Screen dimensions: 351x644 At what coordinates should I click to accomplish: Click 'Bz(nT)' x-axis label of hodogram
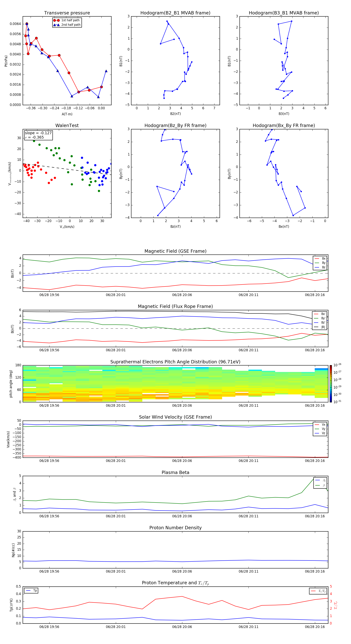pyautogui.click(x=175, y=227)
